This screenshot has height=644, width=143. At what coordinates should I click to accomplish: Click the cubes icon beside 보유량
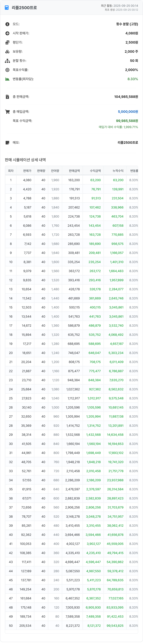[7, 52]
